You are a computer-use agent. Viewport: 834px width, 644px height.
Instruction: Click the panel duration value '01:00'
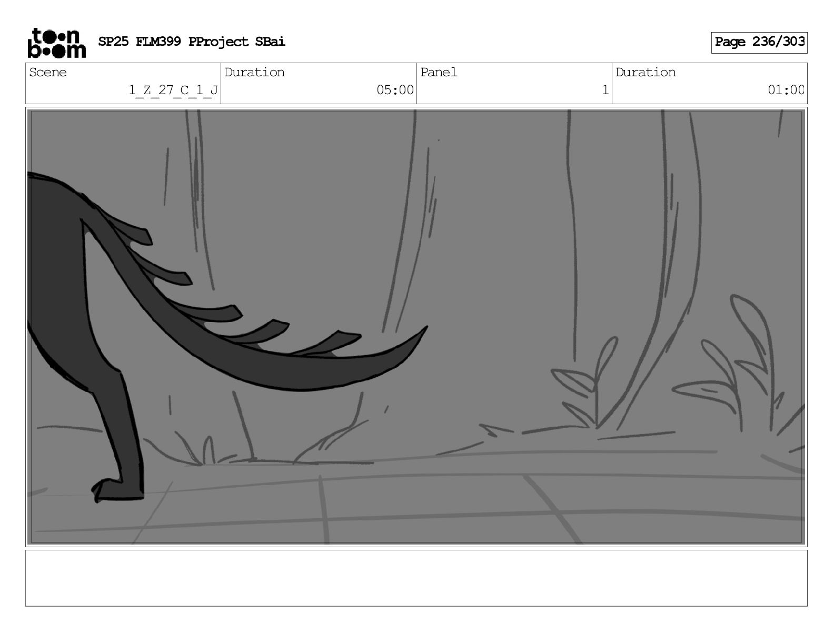pyautogui.click(x=786, y=90)
